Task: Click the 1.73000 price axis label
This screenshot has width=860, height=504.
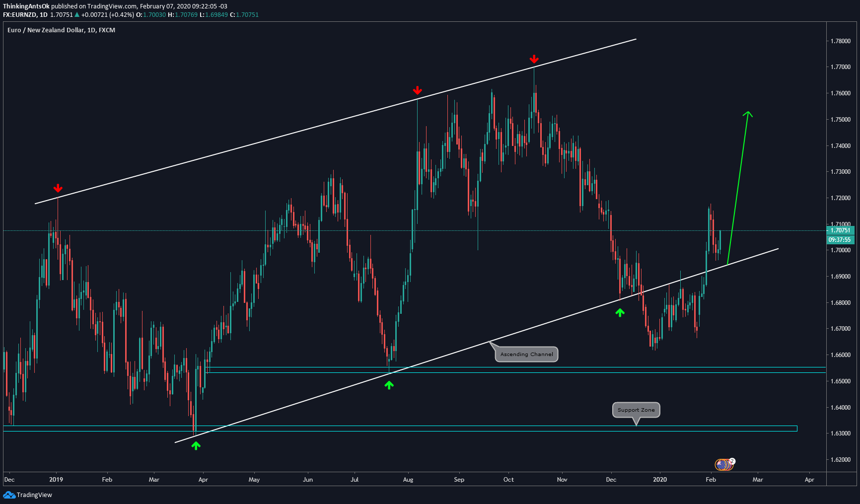Action: [x=841, y=172]
